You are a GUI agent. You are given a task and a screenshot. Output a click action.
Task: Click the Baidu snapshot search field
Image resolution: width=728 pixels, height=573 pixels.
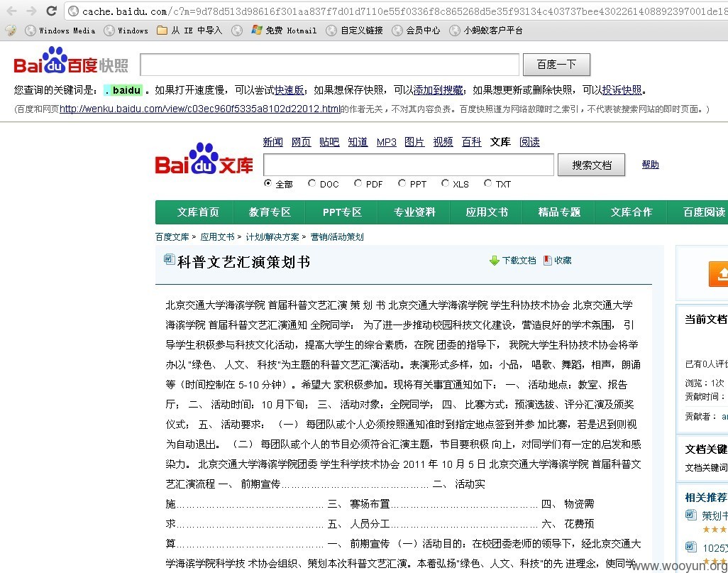pos(329,65)
